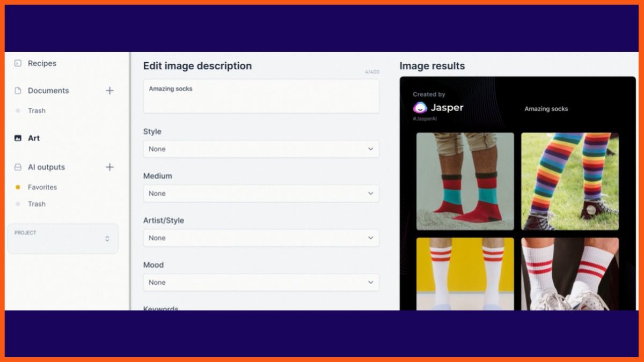Select the rainbow striped socks image
The width and height of the screenshot is (644, 362).
[x=569, y=181]
